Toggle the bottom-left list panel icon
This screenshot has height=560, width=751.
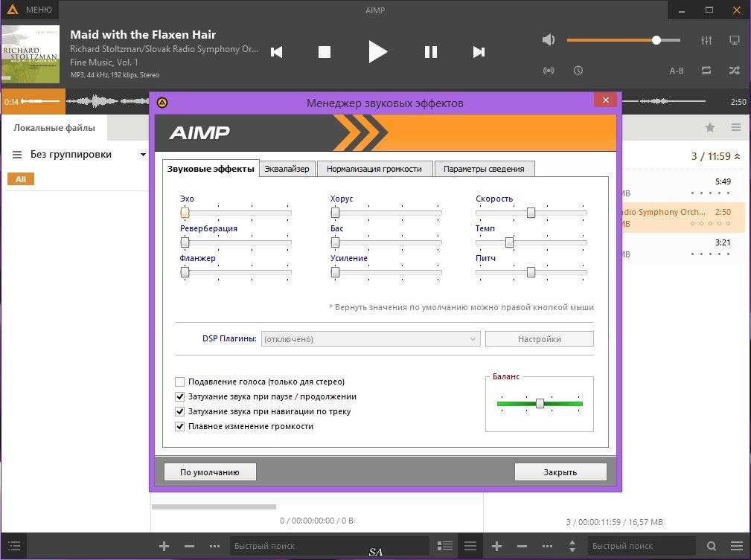pyautogui.click(x=14, y=546)
